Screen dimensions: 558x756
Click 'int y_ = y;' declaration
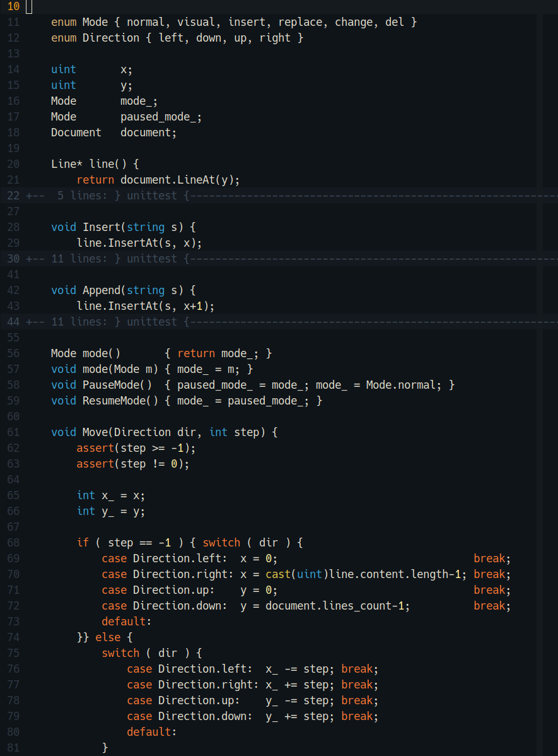111,512
